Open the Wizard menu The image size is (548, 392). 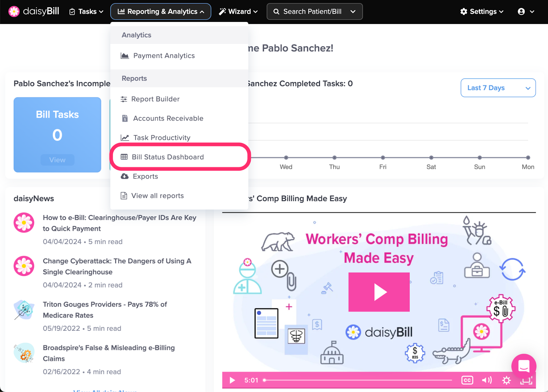pyautogui.click(x=238, y=11)
